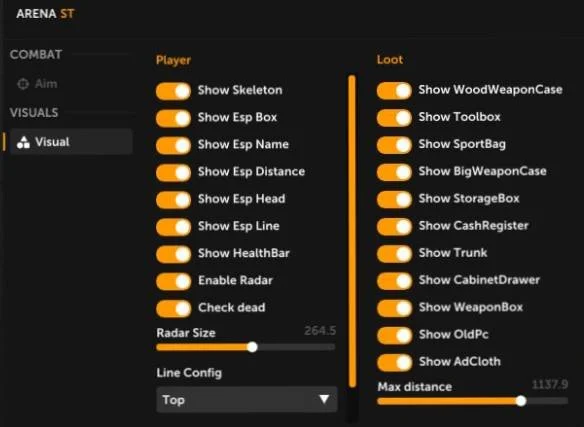Turn off Show AdCloth toggle
584x427 pixels.
coord(394,363)
